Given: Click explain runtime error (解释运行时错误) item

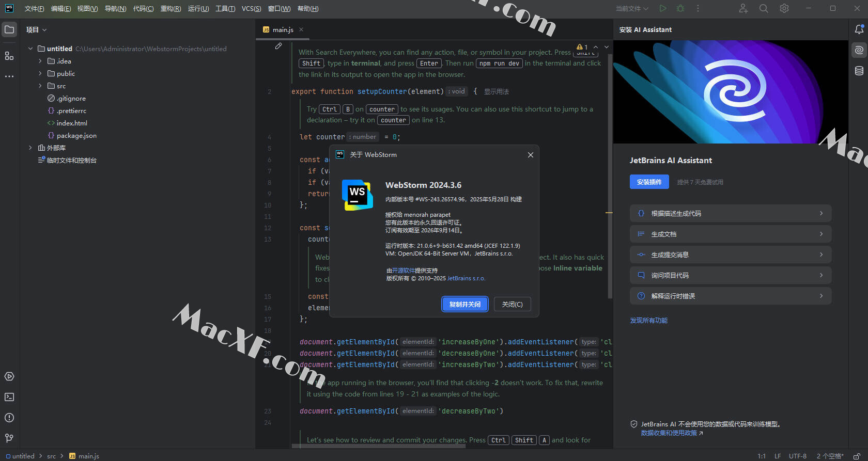Looking at the screenshot, I should click(x=731, y=296).
